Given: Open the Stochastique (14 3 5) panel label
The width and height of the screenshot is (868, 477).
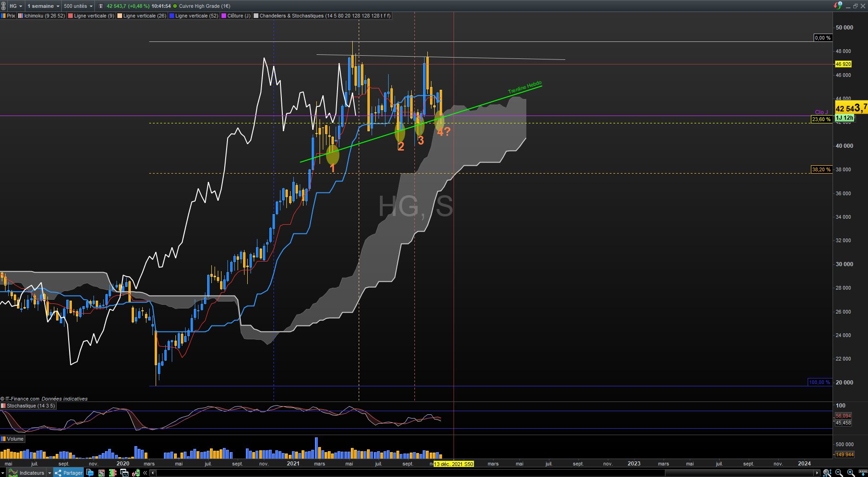Looking at the screenshot, I should pos(28,406).
